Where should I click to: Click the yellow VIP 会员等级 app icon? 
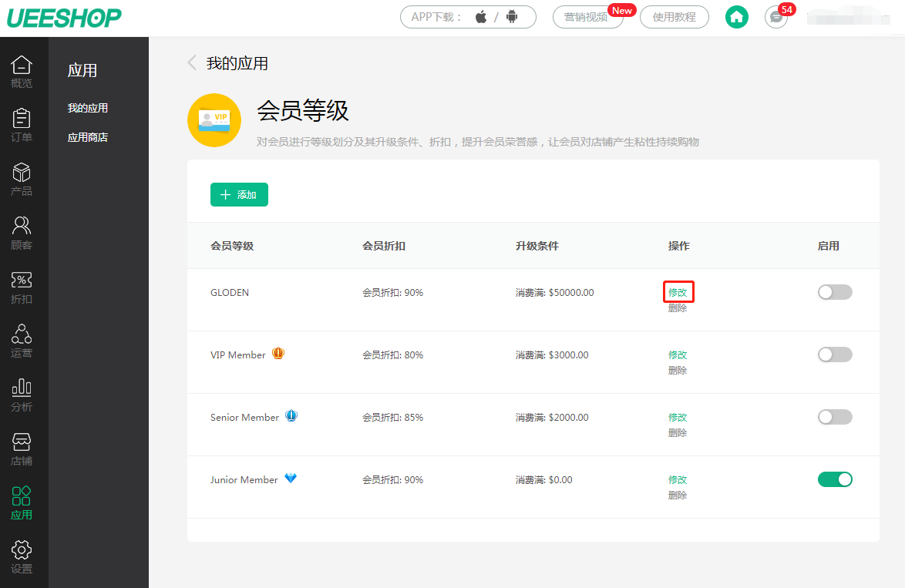pos(214,120)
